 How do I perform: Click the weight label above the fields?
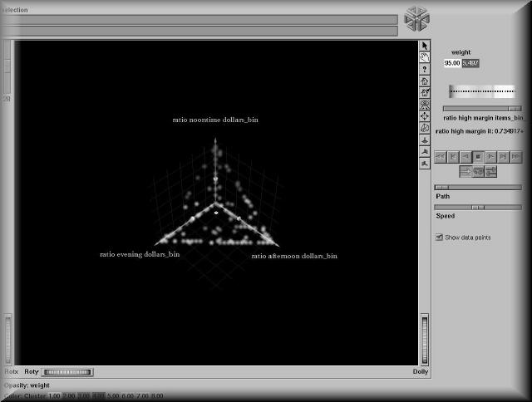tap(461, 52)
